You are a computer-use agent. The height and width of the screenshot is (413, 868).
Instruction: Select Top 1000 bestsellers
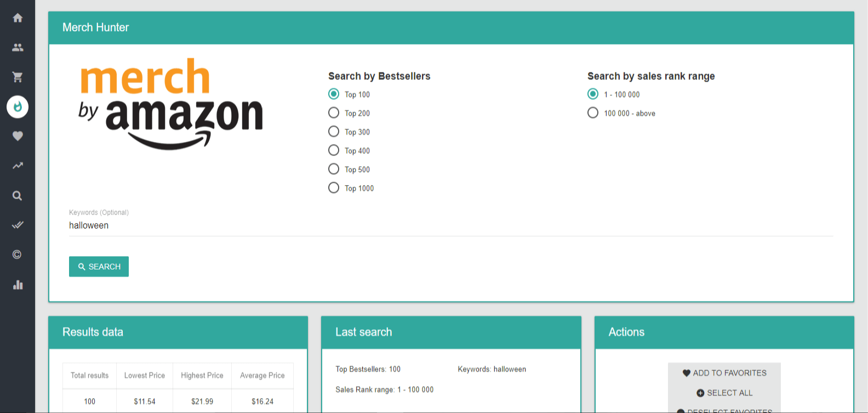pos(334,188)
